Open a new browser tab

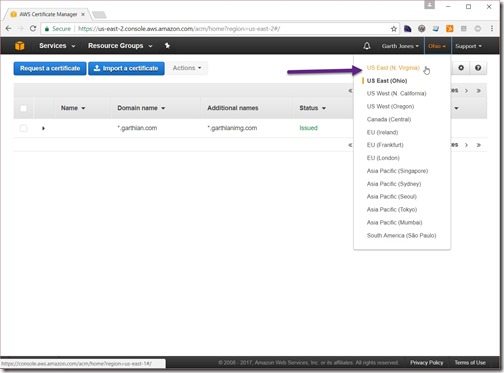tap(99, 15)
